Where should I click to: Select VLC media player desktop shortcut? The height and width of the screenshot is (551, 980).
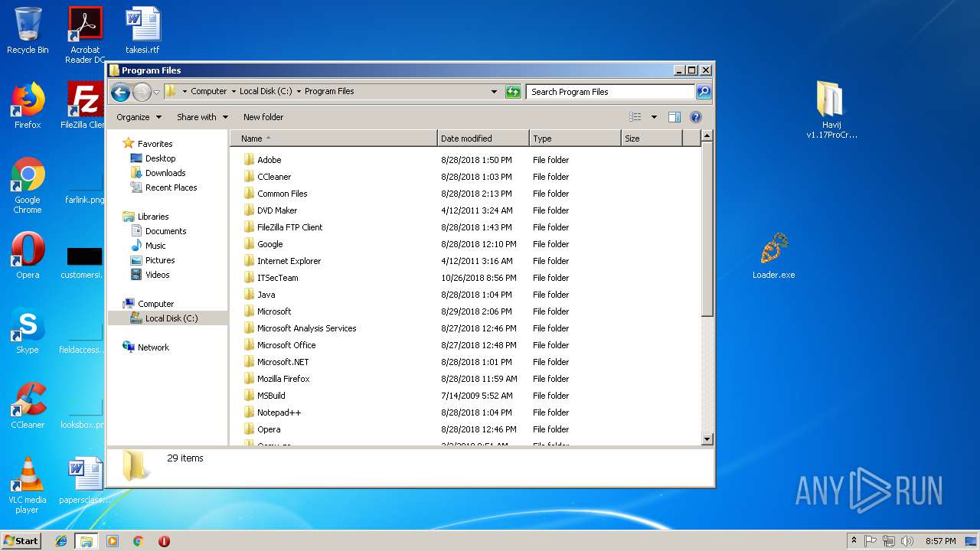pyautogui.click(x=28, y=486)
